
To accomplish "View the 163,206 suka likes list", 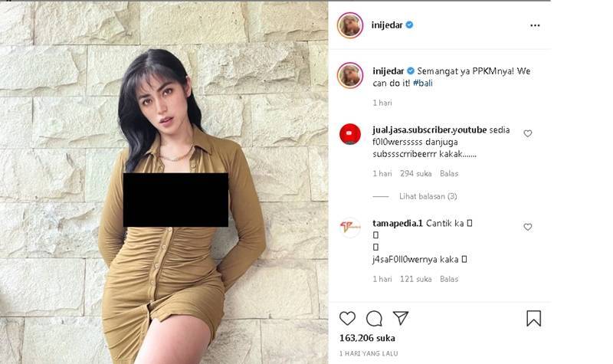I will [x=367, y=338].
